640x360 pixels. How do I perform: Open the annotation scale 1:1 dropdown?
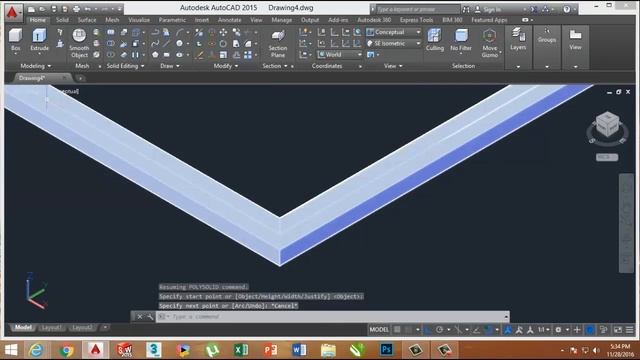[x=543, y=329]
